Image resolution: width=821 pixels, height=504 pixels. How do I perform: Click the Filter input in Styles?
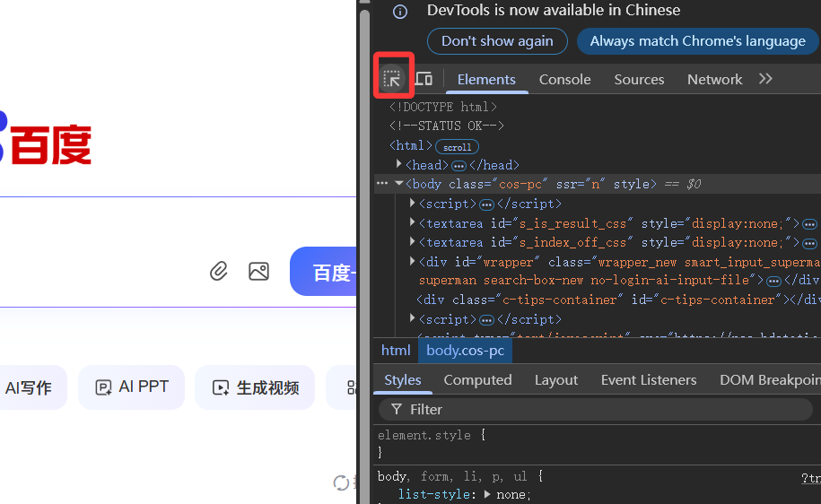click(x=595, y=409)
